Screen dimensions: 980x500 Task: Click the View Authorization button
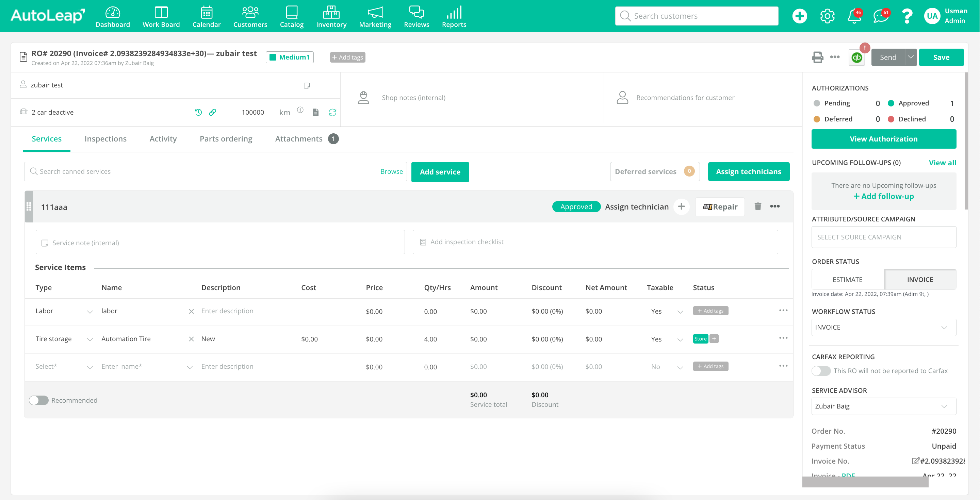coord(883,139)
